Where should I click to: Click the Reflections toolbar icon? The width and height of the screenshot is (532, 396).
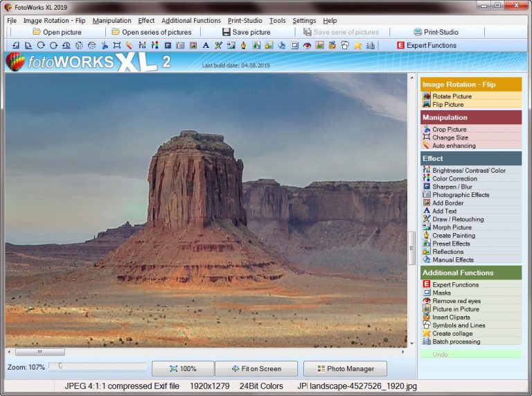tap(269, 45)
